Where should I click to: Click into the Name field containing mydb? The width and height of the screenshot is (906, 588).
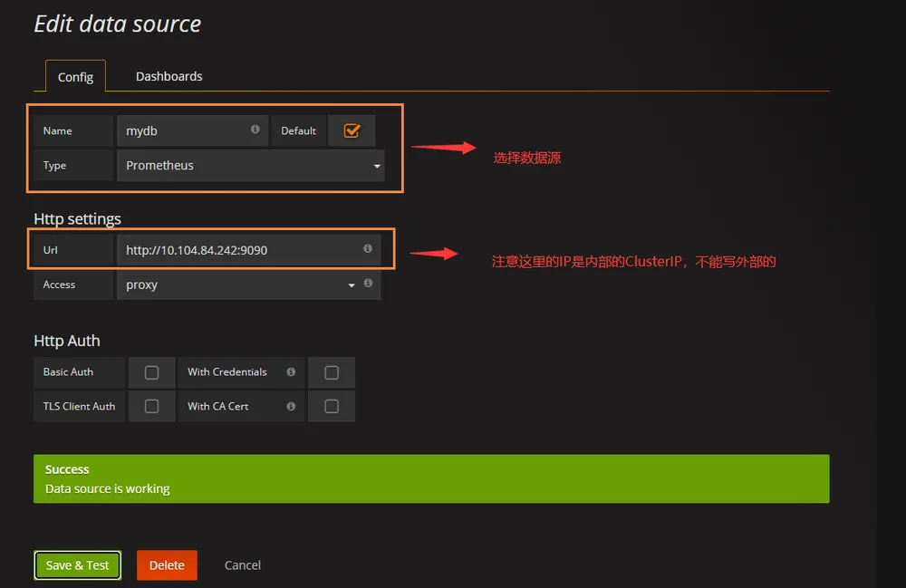(x=192, y=131)
